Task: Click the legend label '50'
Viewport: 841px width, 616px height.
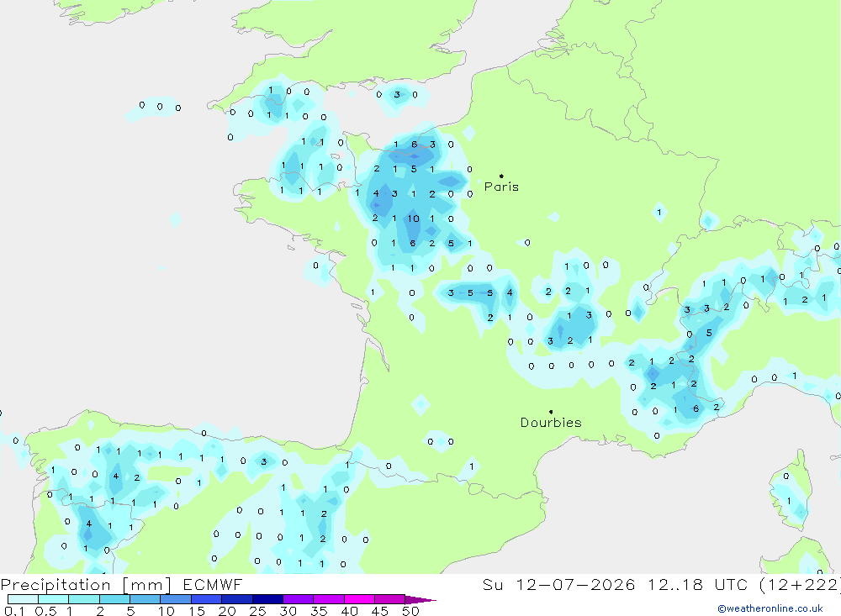Action: click(x=410, y=611)
